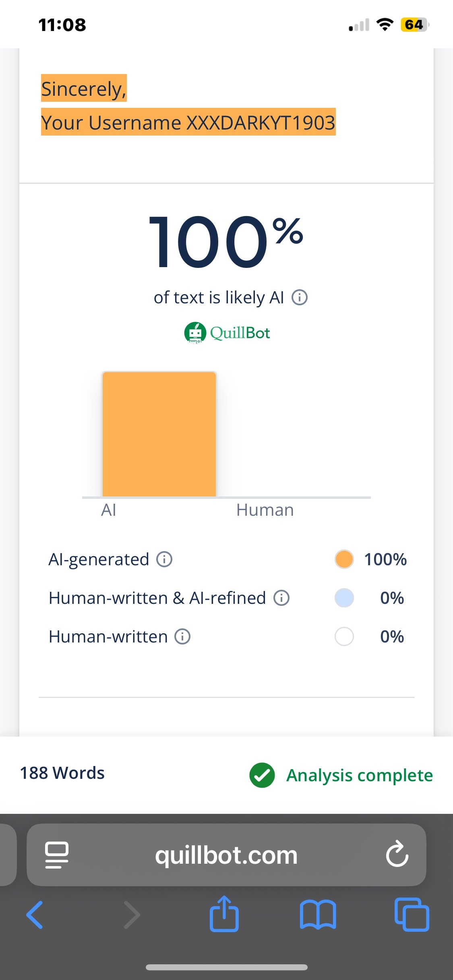Tap the orange AI bar in chart
This screenshot has height=980, width=453.
159,434
